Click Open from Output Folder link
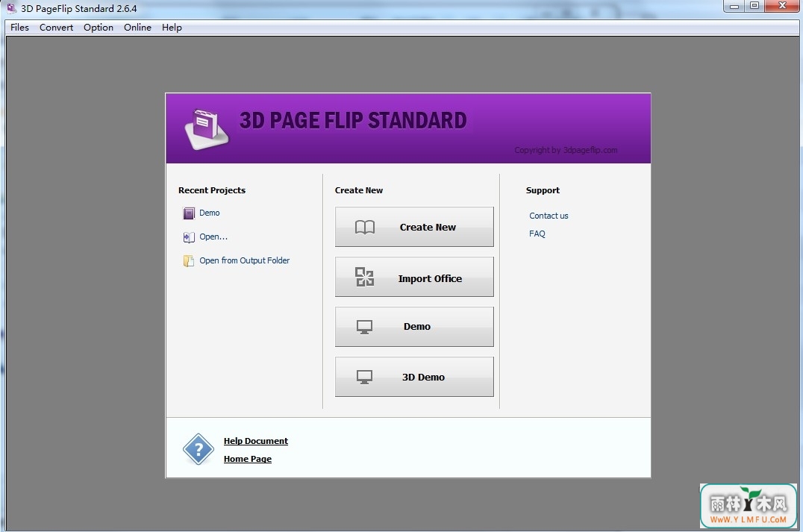The image size is (803, 532). (x=244, y=260)
